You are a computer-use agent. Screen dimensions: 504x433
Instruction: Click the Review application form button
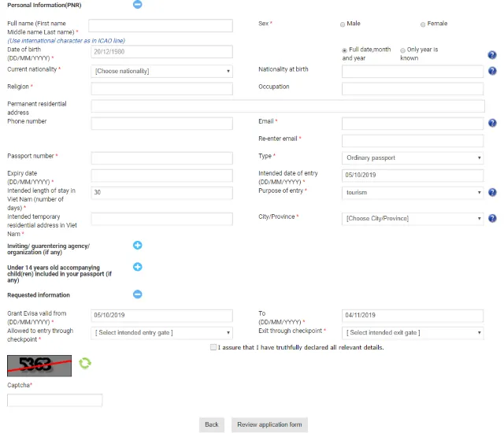coord(269,424)
